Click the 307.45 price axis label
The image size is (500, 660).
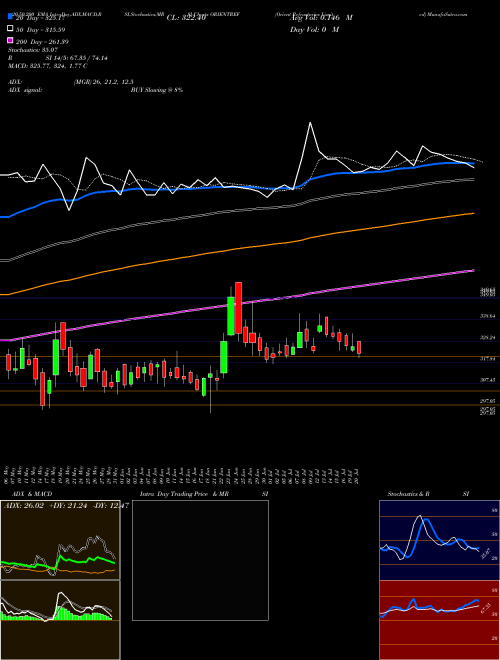coord(488,380)
